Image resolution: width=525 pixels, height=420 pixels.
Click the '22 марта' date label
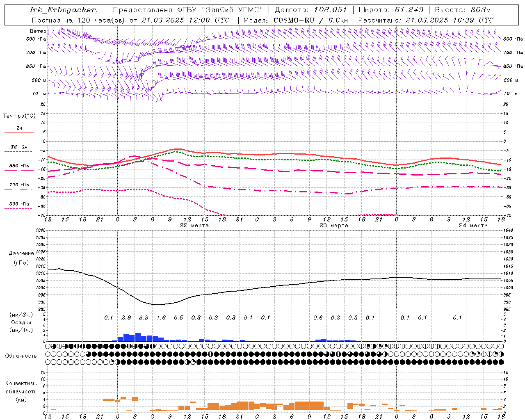(194, 226)
